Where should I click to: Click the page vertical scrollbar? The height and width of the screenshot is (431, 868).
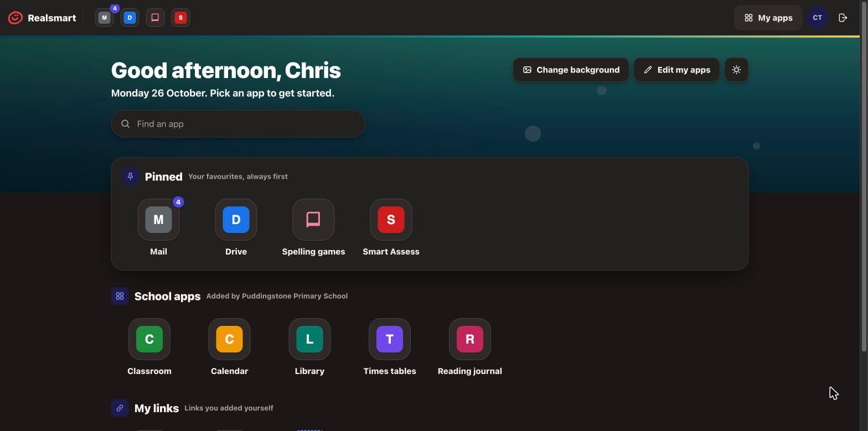pyautogui.click(x=864, y=176)
